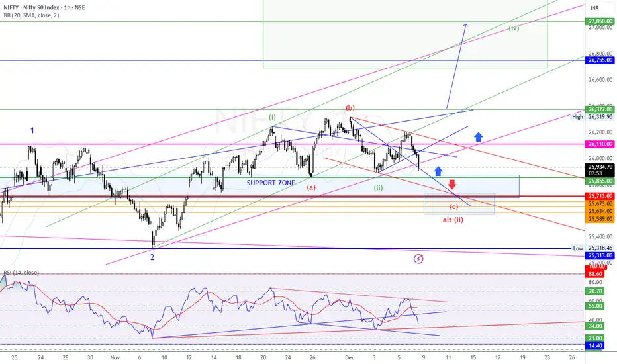This screenshot has height=364, width=617.
Task: Open the RSI (14, close) indicator legend
Action: [x=21, y=272]
